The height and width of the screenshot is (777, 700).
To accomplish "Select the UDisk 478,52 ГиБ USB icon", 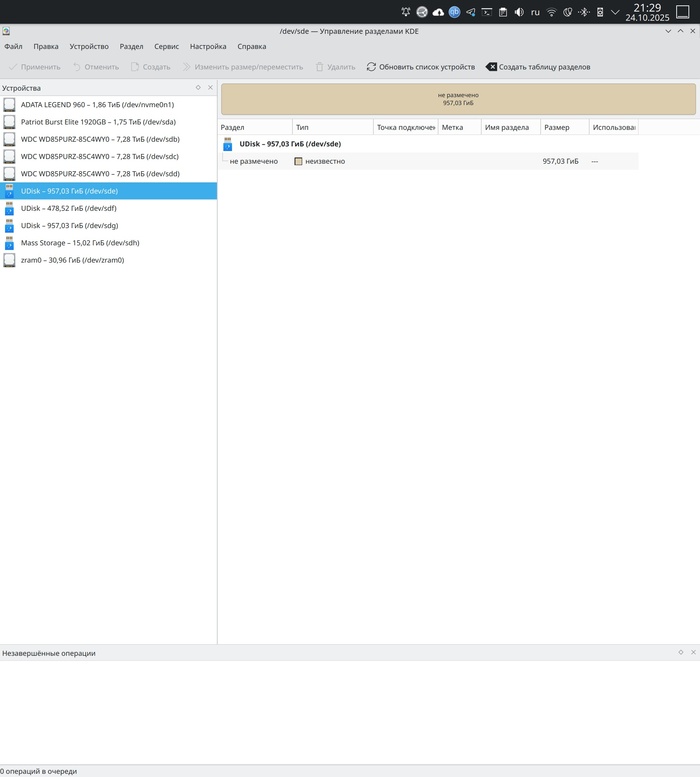I will tap(10, 208).
